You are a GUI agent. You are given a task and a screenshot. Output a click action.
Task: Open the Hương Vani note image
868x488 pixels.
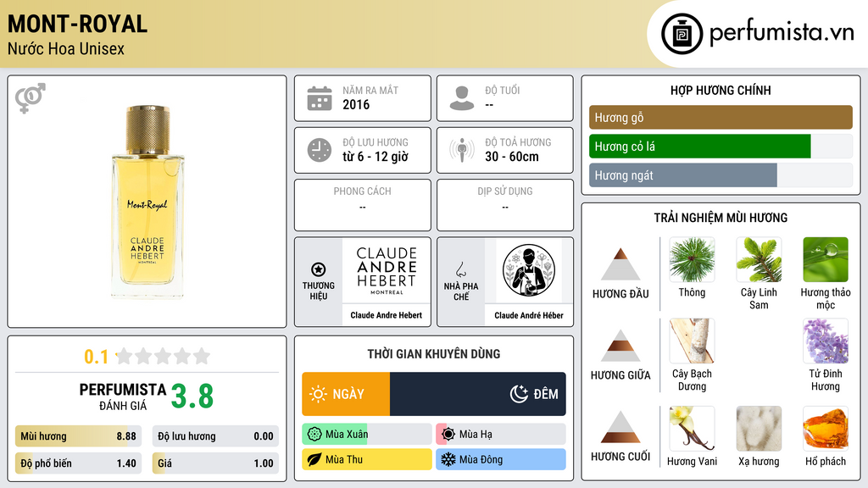pos(692,429)
